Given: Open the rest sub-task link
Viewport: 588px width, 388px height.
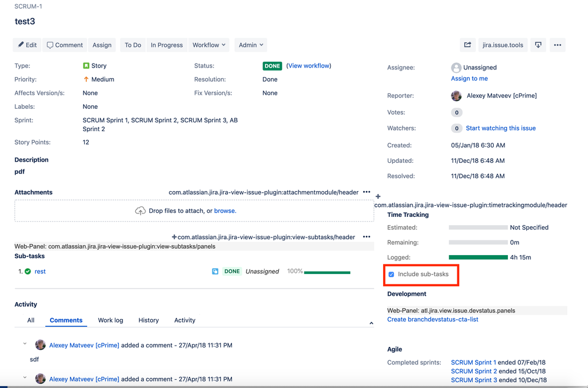Looking at the screenshot, I should (x=40, y=272).
